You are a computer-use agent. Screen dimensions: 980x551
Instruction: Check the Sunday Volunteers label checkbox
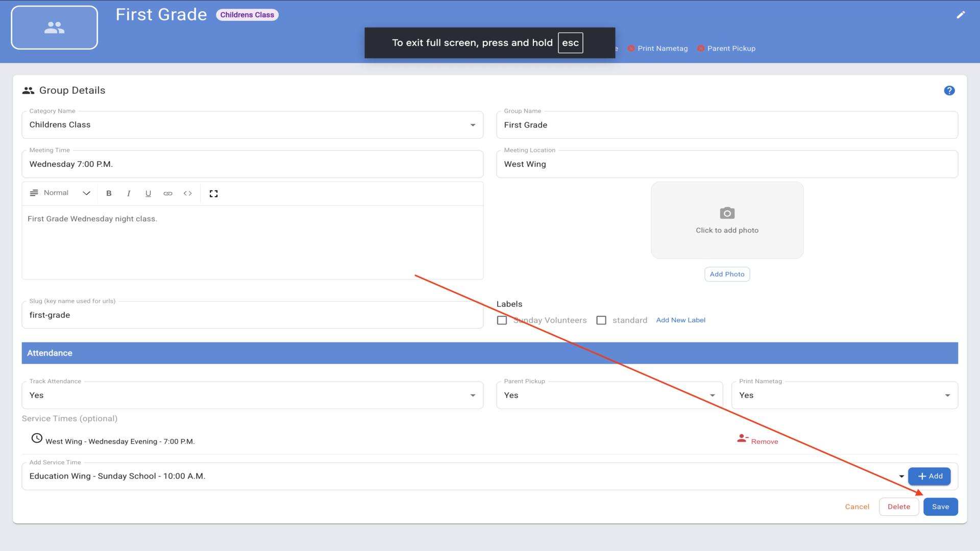[x=502, y=320]
